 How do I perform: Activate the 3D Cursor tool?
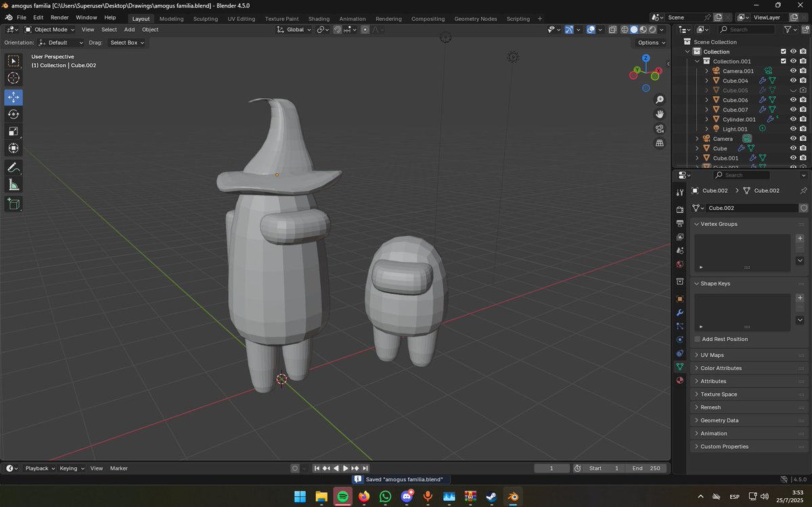(x=14, y=78)
